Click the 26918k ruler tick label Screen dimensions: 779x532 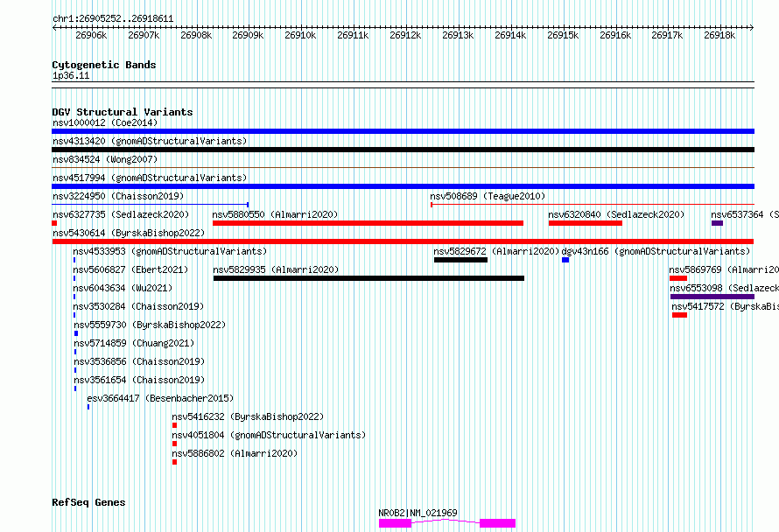719,35
